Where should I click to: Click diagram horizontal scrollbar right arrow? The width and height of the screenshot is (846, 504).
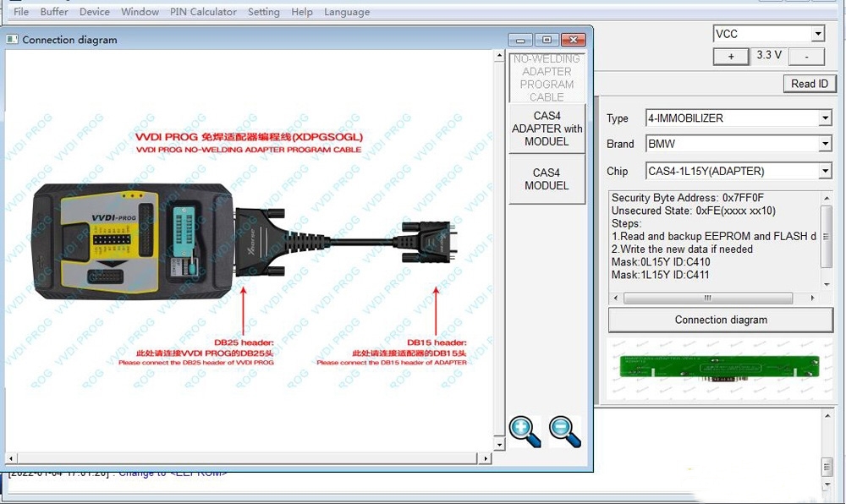pyautogui.click(x=485, y=458)
